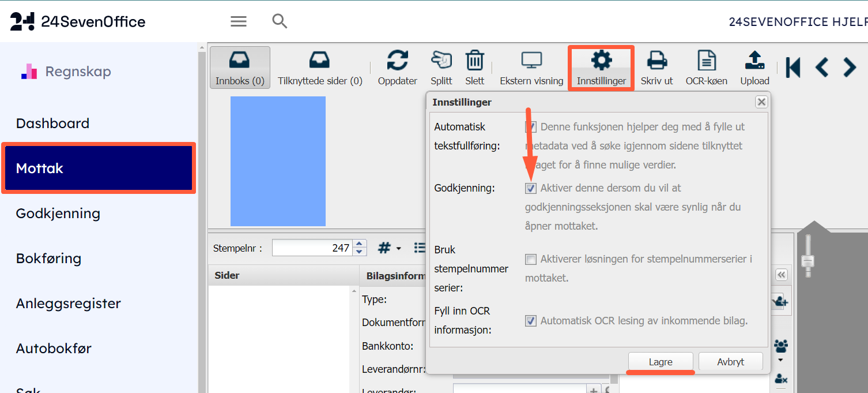Viewport: 868px width, 393px height.
Task: Open the OCR-køen document icon
Action: tap(706, 61)
